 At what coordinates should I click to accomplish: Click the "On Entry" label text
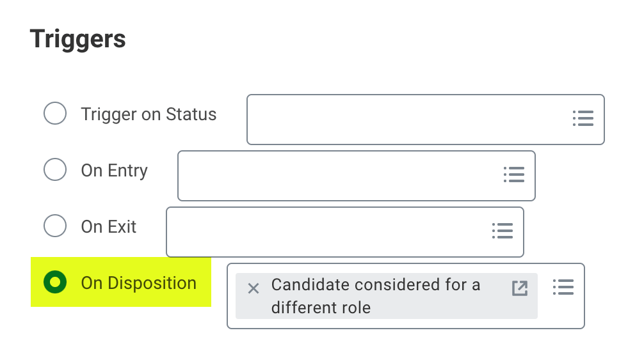pyautogui.click(x=114, y=171)
